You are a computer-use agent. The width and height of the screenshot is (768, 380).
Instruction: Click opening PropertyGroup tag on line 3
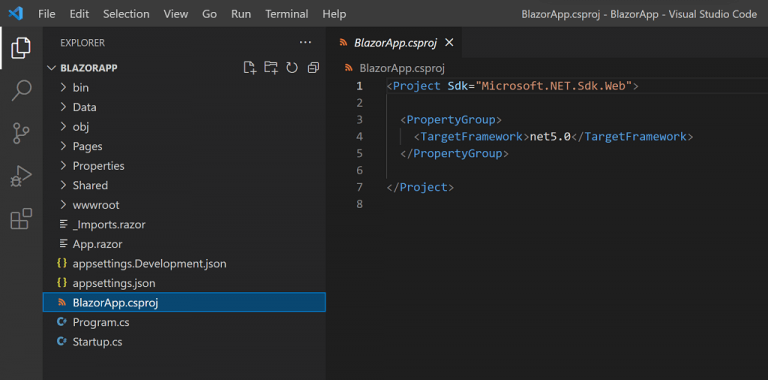(451, 120)
